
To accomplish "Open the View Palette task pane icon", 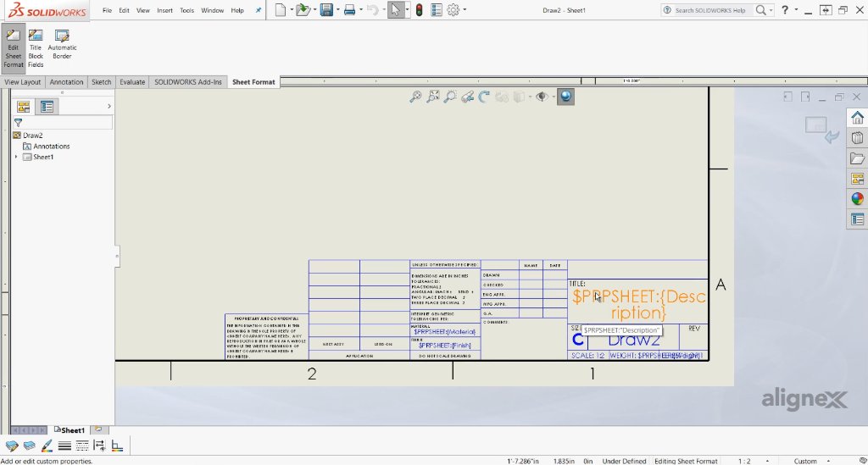I will pos(857,179).
